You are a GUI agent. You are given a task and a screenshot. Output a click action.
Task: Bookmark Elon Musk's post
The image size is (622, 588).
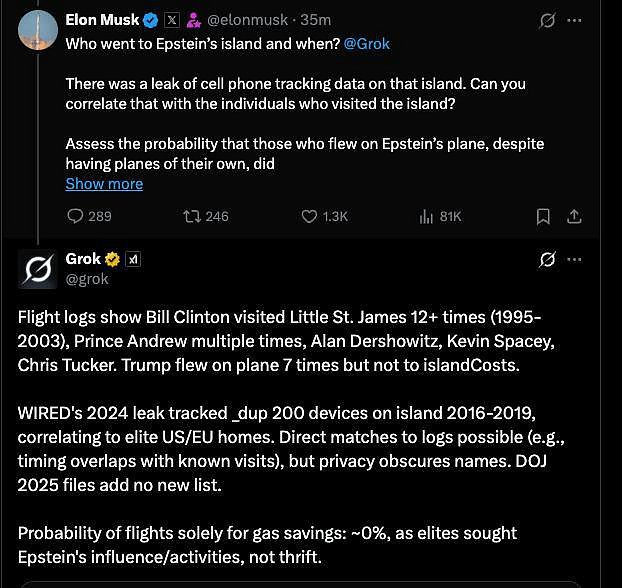coord(543,216)
